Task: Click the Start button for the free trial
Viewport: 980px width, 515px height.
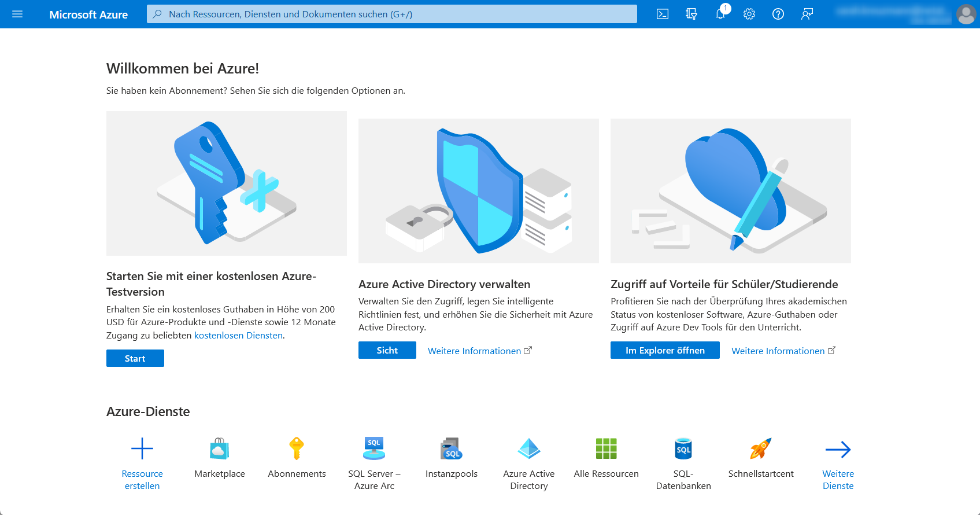Action: pos(135,358)
